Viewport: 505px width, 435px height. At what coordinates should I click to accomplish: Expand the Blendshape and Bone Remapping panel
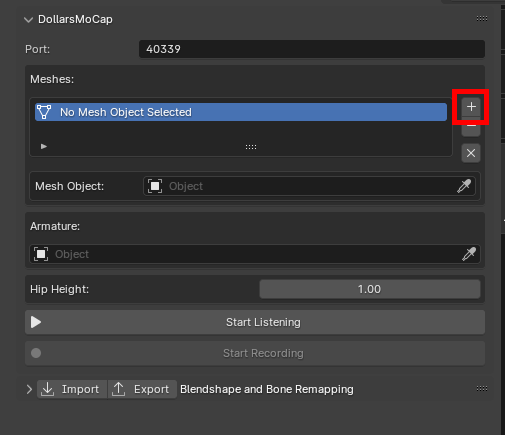coord(29,389)
